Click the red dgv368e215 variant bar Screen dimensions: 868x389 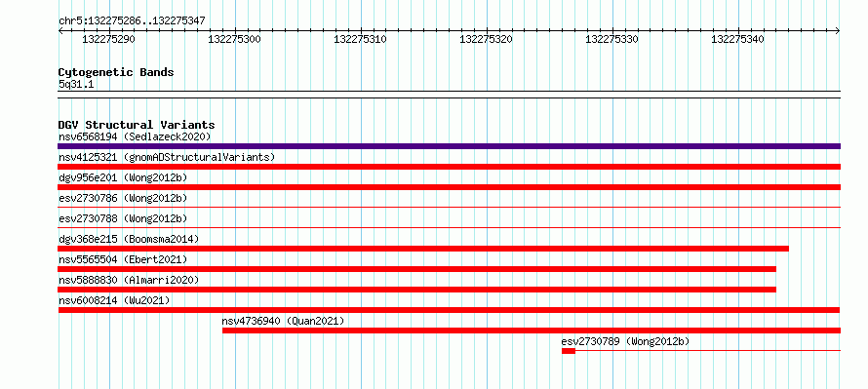(x=423, y=249)
